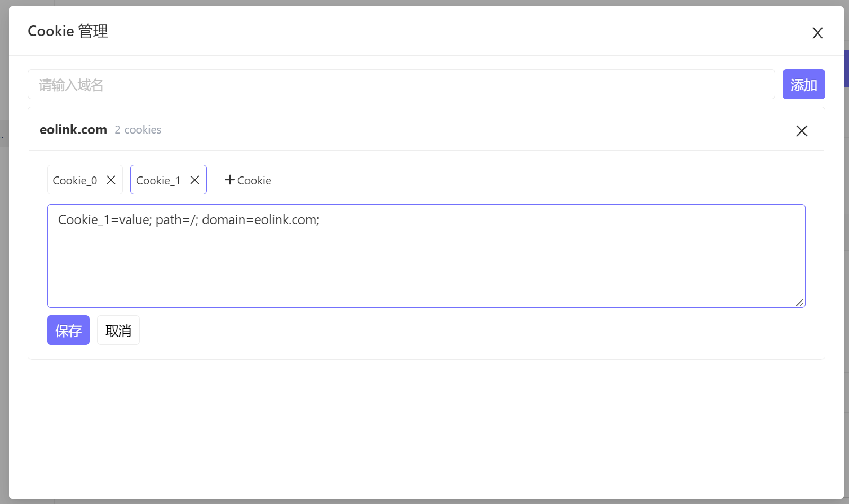Close the Cookie 管理 dialog
The image size is (849, 504).
coord(817,33)
